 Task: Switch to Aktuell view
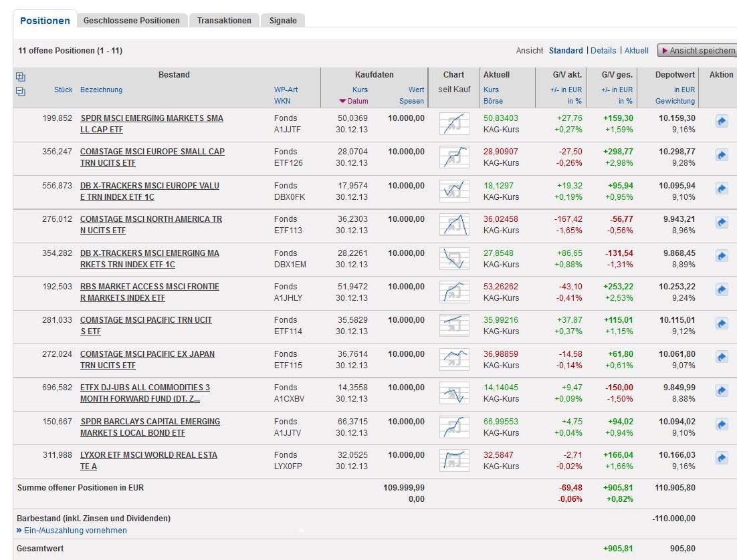tap(637, 51)
